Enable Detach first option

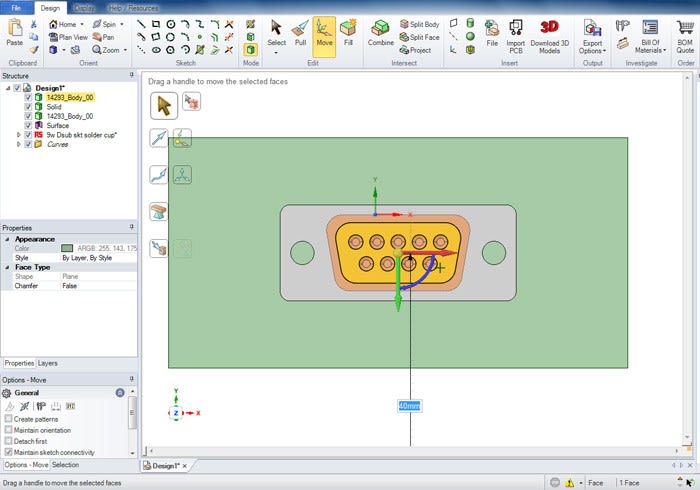click(x=8, y=441)
